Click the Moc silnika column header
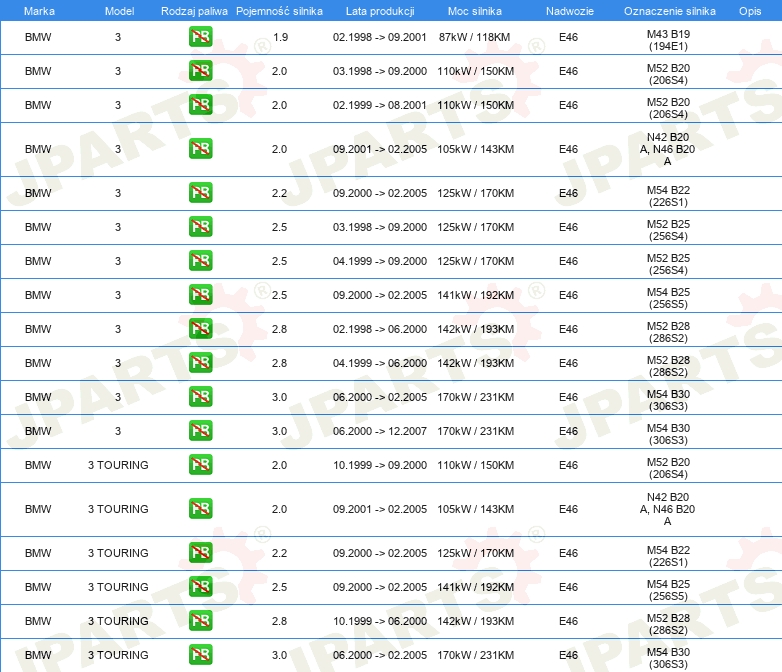The height and width of the screenshot is (672, 782). 475,10
